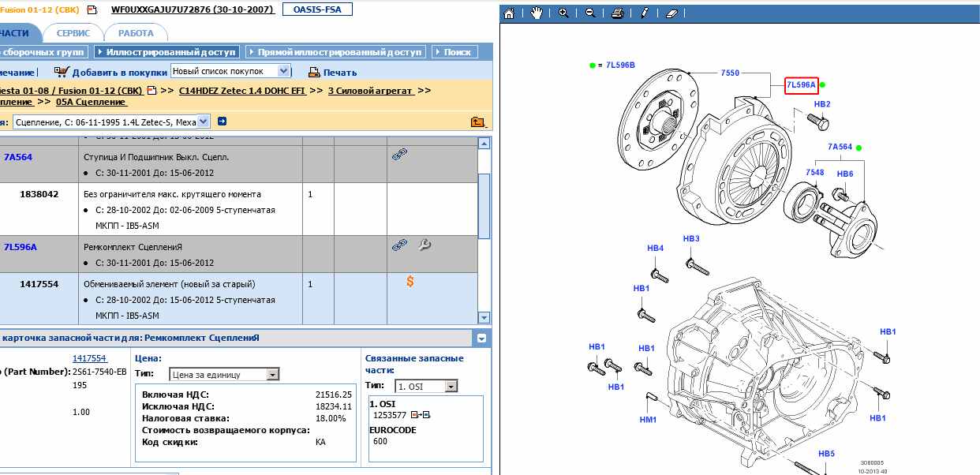Click the parts list vertical scrollbar thumb
The height and width of the screenshot is (475, 980).
484,205
